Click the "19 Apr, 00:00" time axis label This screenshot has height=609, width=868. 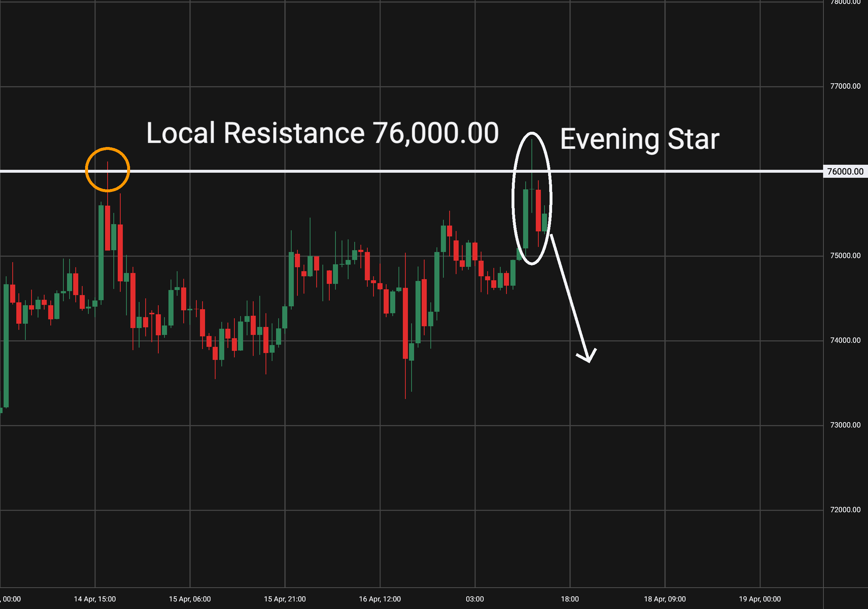pos(759,599)
